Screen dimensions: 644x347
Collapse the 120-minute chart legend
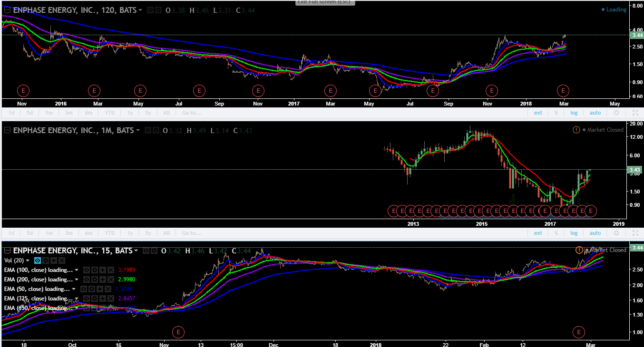pos(7,10)
